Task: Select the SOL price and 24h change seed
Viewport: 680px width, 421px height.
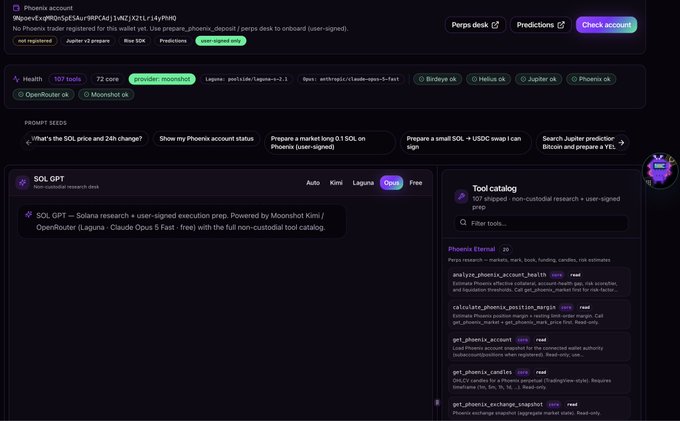Action: 86,139
